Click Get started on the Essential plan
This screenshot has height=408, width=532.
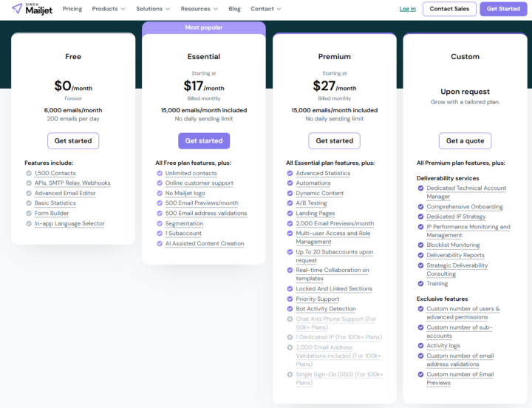204,141
